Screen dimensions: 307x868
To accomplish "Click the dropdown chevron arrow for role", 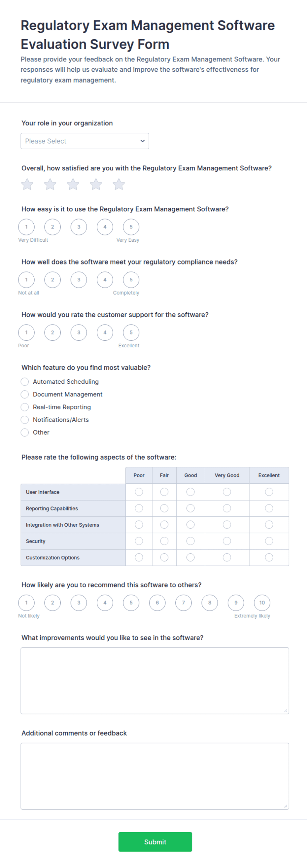I will pos(143,141).
